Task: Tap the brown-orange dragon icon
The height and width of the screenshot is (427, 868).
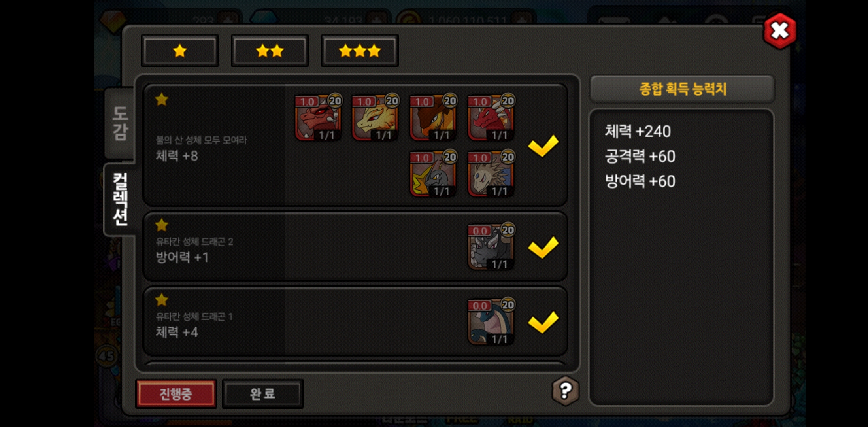Action: [x=433, y=118]
